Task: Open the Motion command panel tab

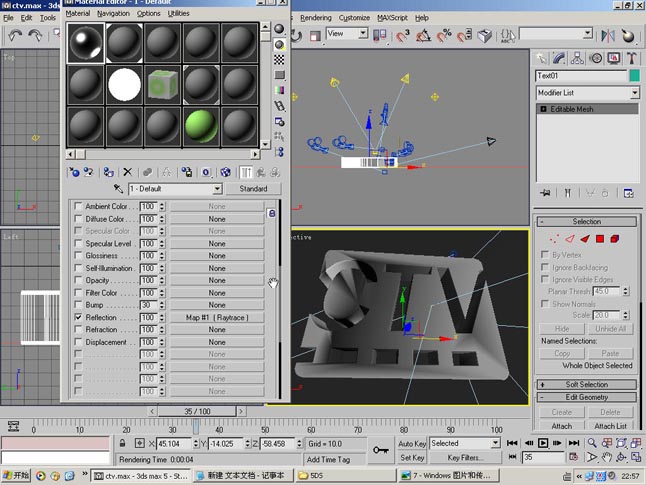Action: pyautogui.click(x=596, y=59)
